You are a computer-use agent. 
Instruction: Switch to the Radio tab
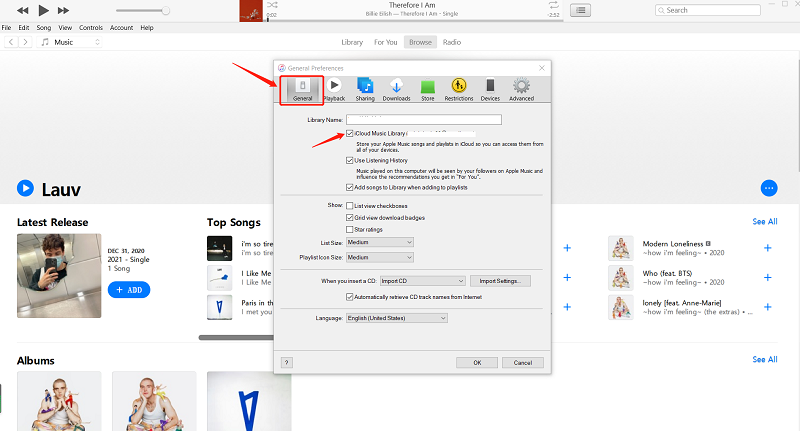[452, 42]
